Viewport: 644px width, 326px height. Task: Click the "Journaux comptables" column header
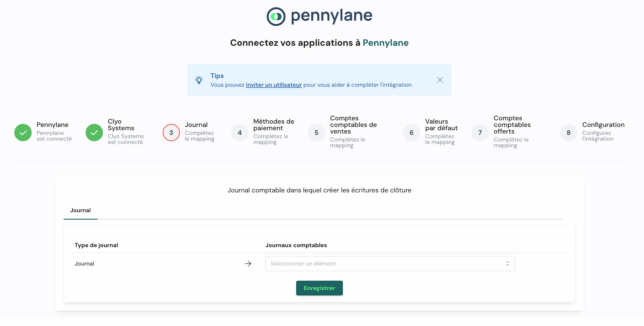click(296, 245)
